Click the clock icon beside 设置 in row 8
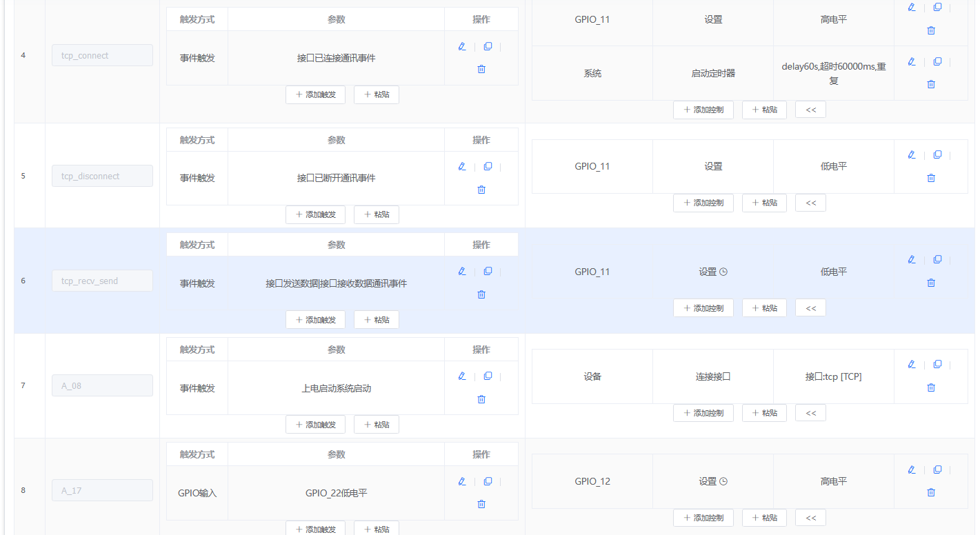Viewport: 980px width, 535px height. pyautogui.click(x=724, y=481)
